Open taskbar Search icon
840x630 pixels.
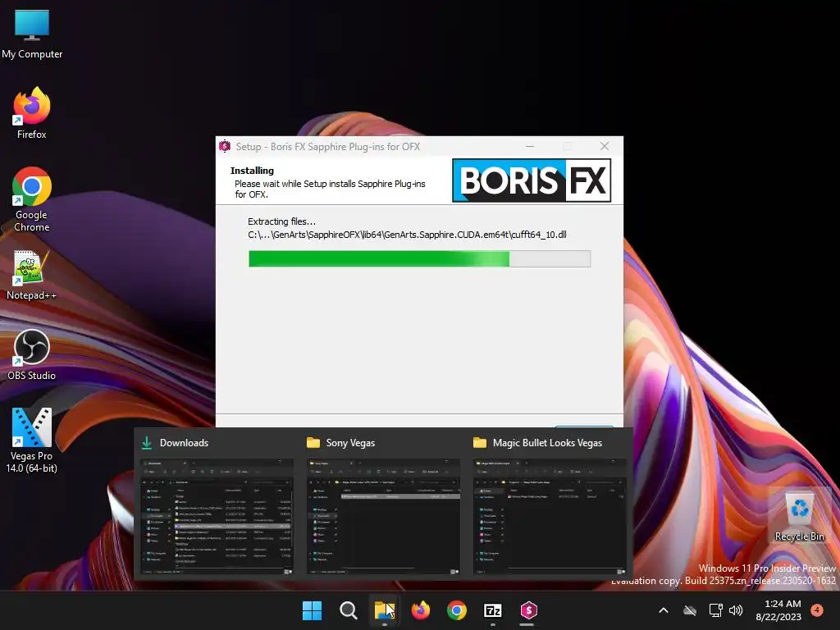pos(348,610)
